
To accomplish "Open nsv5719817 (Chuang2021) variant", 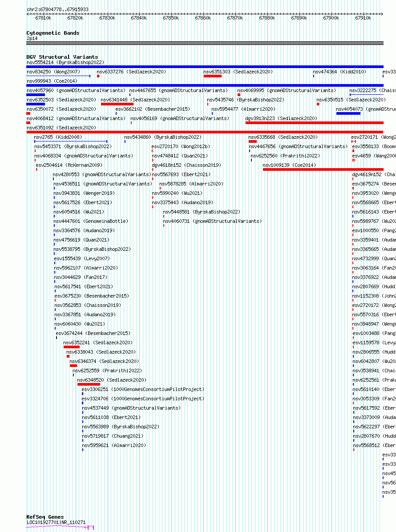I will (113, 436).
